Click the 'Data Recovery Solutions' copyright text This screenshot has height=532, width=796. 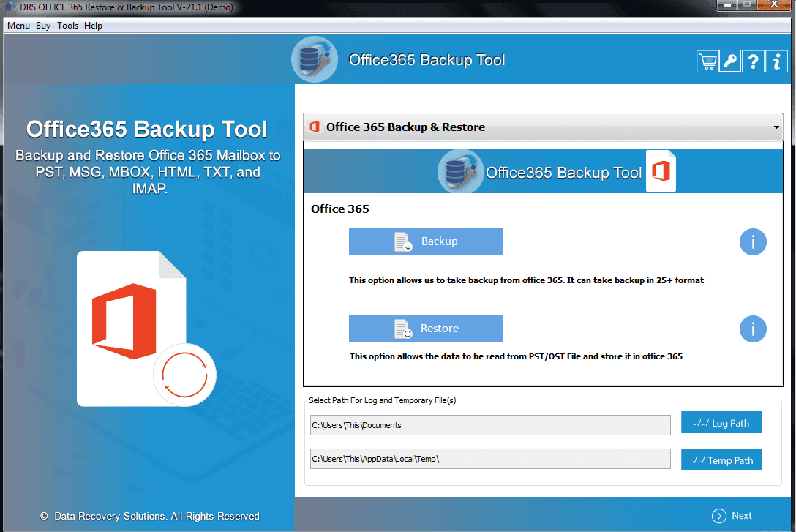click(x=150, y=516)
